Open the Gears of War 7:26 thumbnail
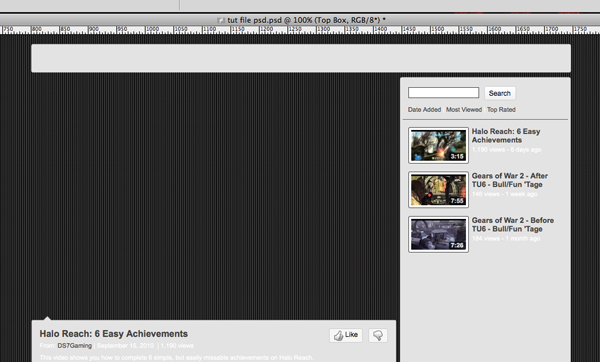 pyautogui.click(x=439, y=234)
